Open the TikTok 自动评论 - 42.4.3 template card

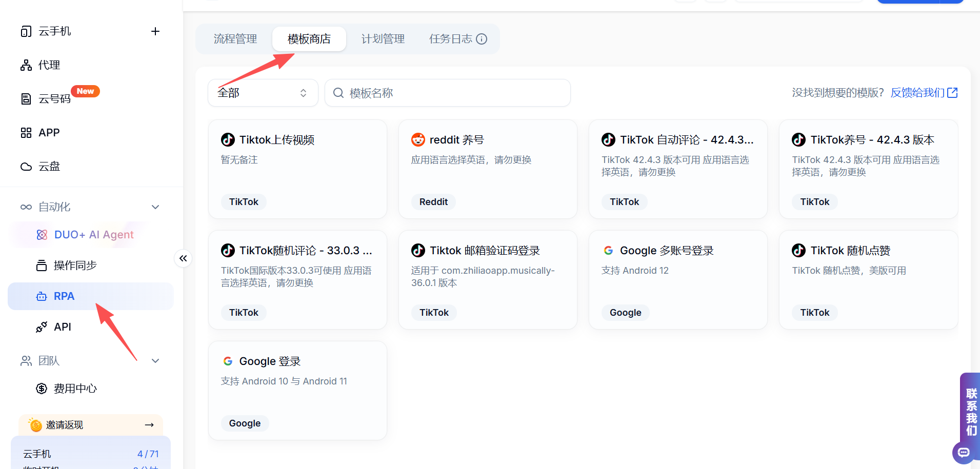pos(678,169)
